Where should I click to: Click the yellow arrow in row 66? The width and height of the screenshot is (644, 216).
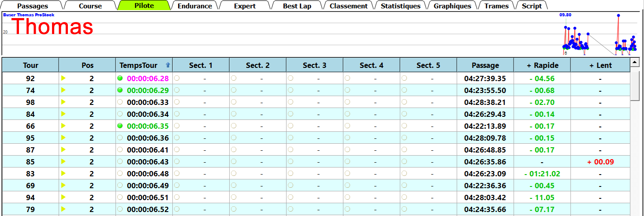click(63, 126)
